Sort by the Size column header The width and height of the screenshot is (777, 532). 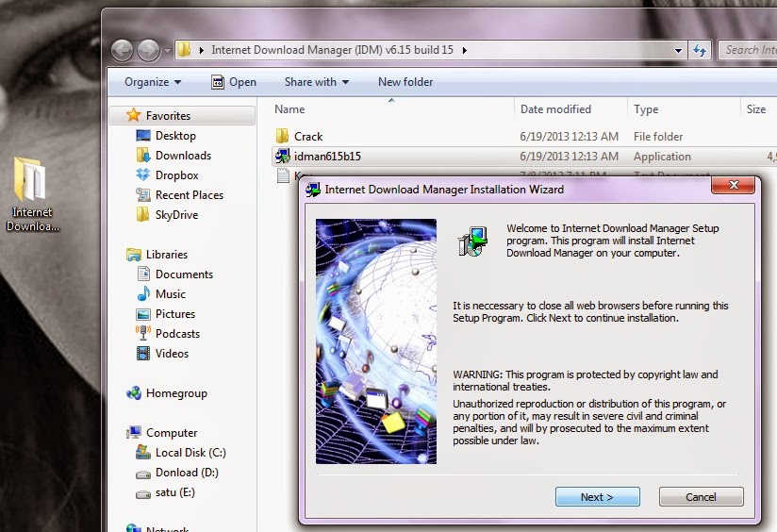(x=758, y=109)
